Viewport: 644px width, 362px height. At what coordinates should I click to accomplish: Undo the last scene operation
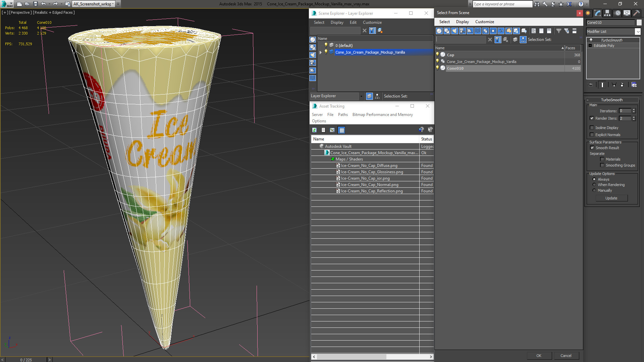point(43,4)
